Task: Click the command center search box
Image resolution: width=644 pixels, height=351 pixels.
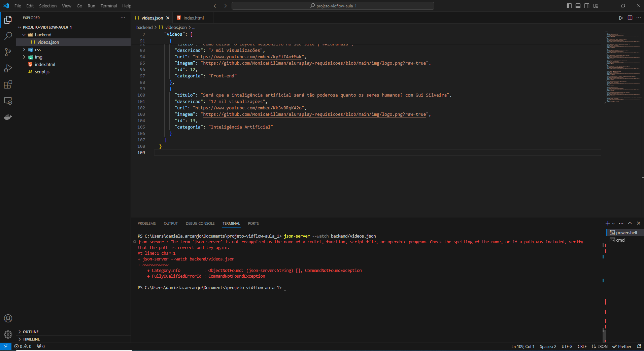Action: 333,6
